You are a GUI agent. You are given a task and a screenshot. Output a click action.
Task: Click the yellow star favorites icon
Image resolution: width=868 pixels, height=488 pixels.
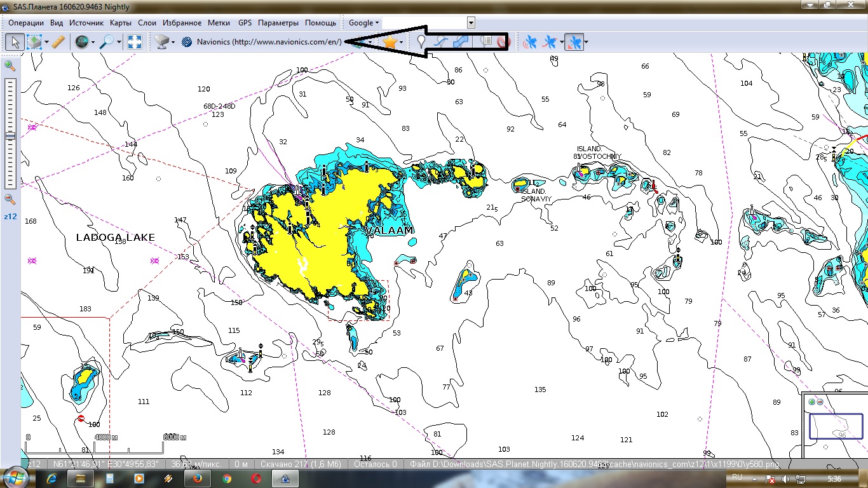pyautogui.click(x=390, y=42)
